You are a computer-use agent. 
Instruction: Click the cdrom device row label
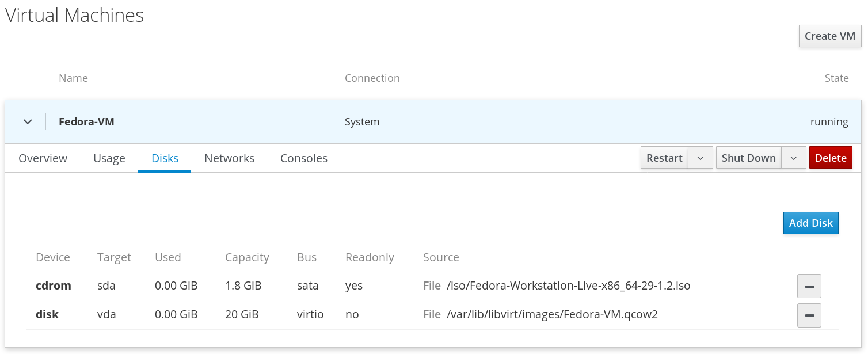(x=54, y=286)
